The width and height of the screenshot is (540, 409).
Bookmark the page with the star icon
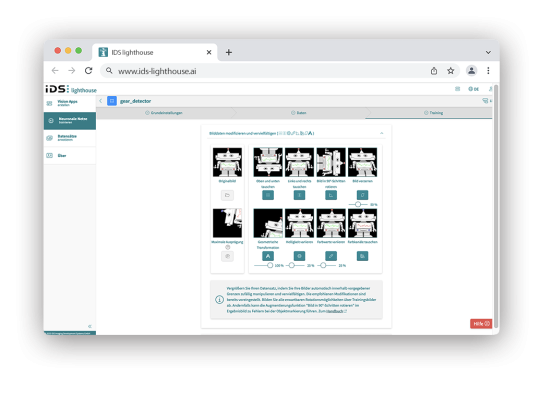450,71
